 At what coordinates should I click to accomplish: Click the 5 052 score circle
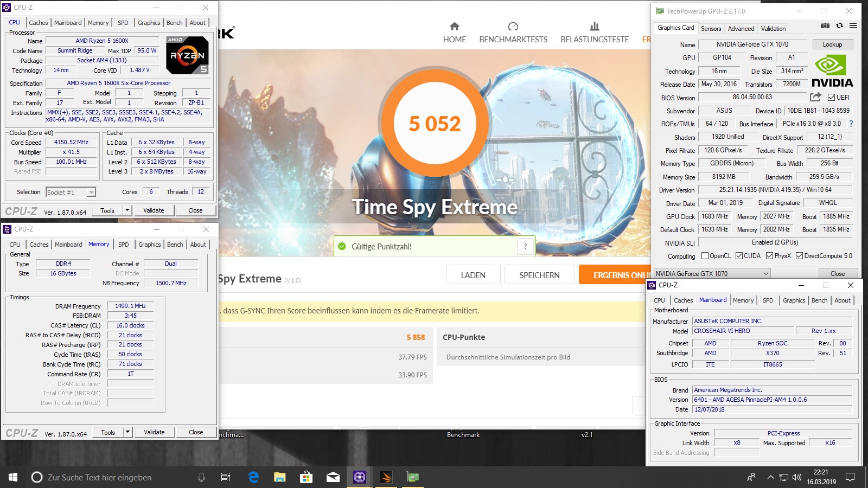tap(434, 124)
